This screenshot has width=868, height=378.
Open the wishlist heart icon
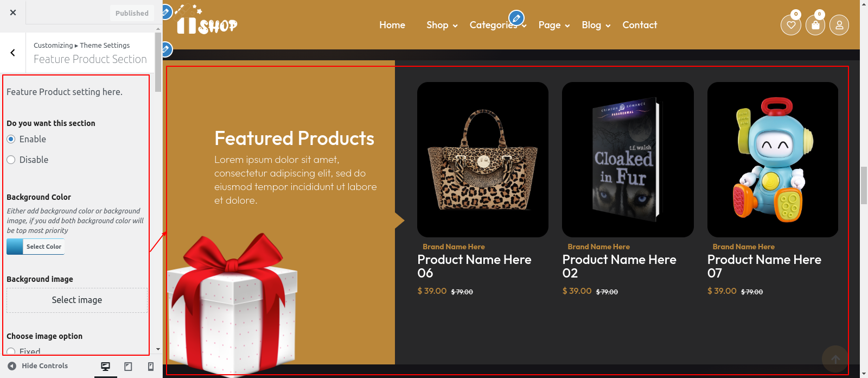point(791,24)
